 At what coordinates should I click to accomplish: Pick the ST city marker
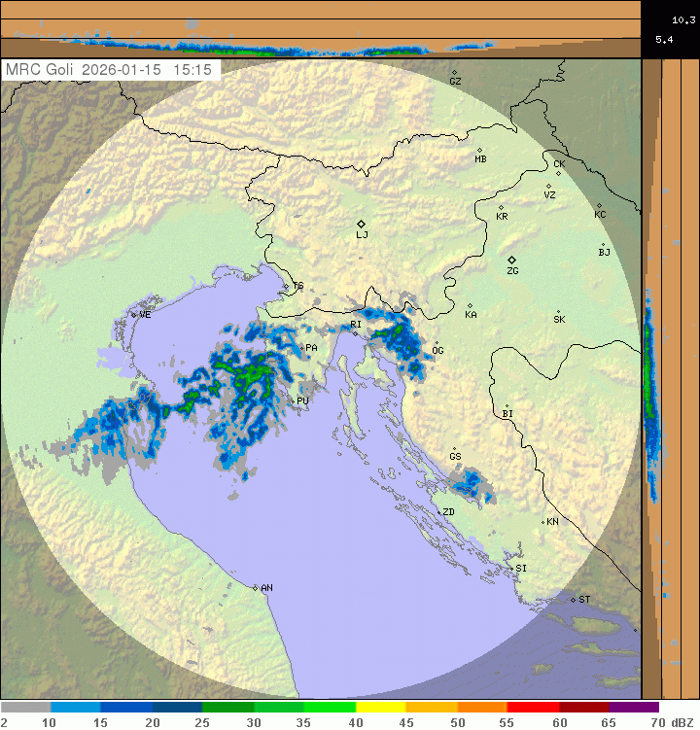[x=574, y=599]
